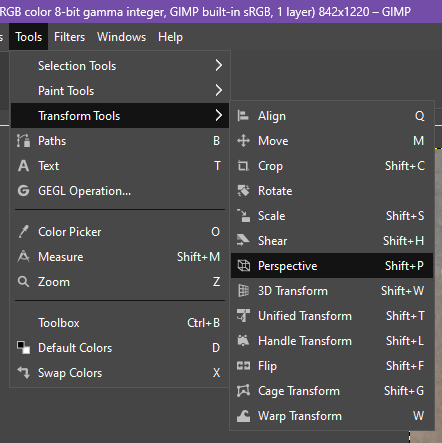This screenshot has width=442, height=443.
Task: Select the Cage Transform icon
Action: [x=243, y=391]
